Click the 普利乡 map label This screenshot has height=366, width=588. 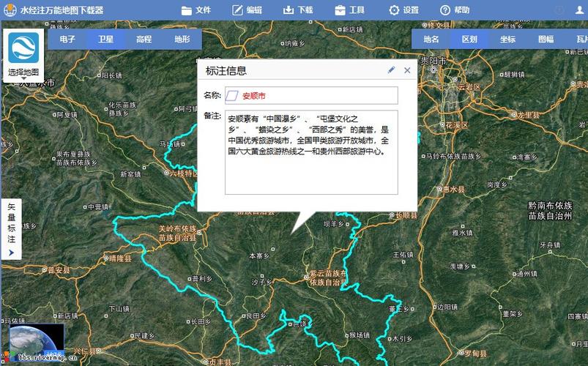[x=202, y=279]
